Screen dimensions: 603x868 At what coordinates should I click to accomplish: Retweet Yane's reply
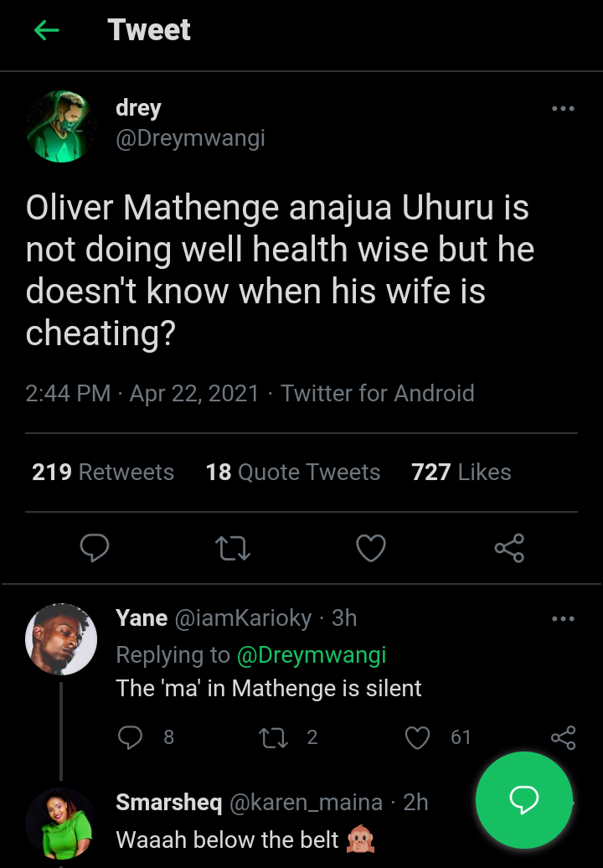(273, 737)
